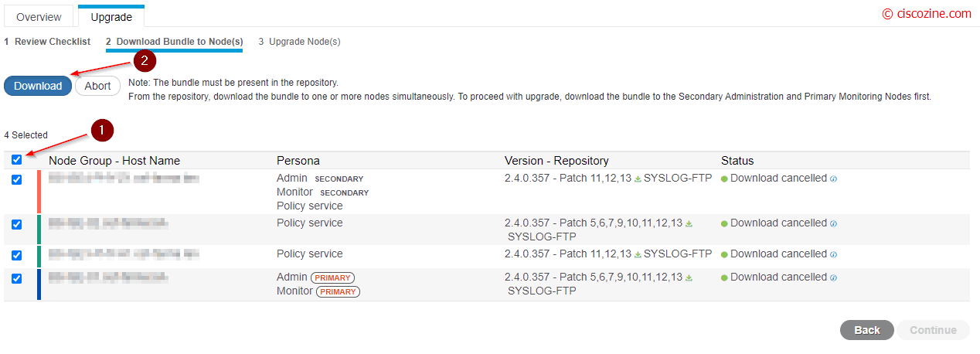Click Download cancelled status in Admin PRIMARY row
This screenshot has width=980, height=354.
(x=778, y=277)
